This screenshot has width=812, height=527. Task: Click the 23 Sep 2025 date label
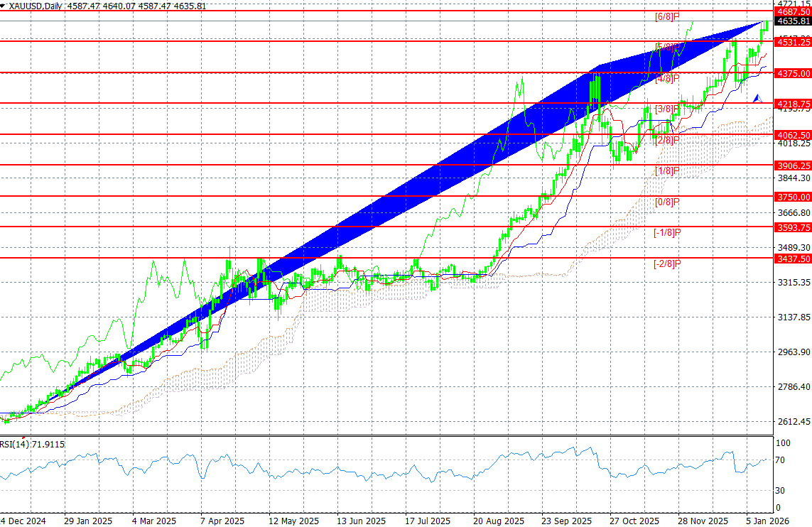click(566, 521)
